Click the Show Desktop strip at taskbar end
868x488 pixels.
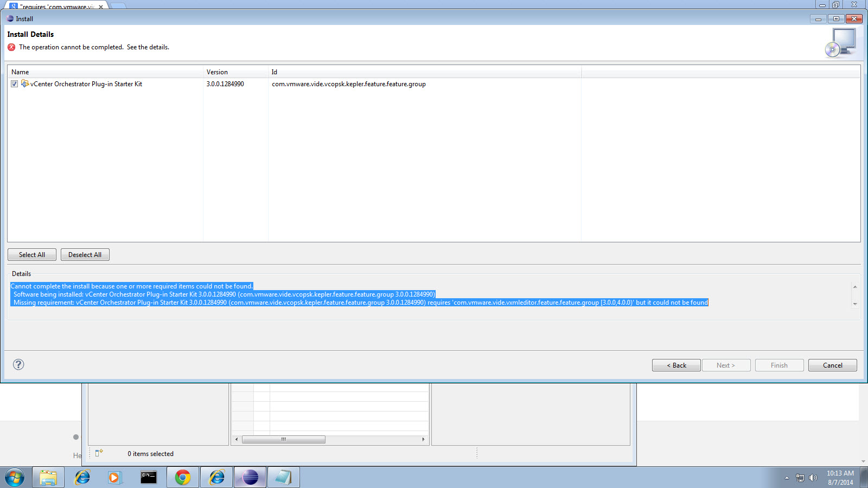tap(864, 478)
